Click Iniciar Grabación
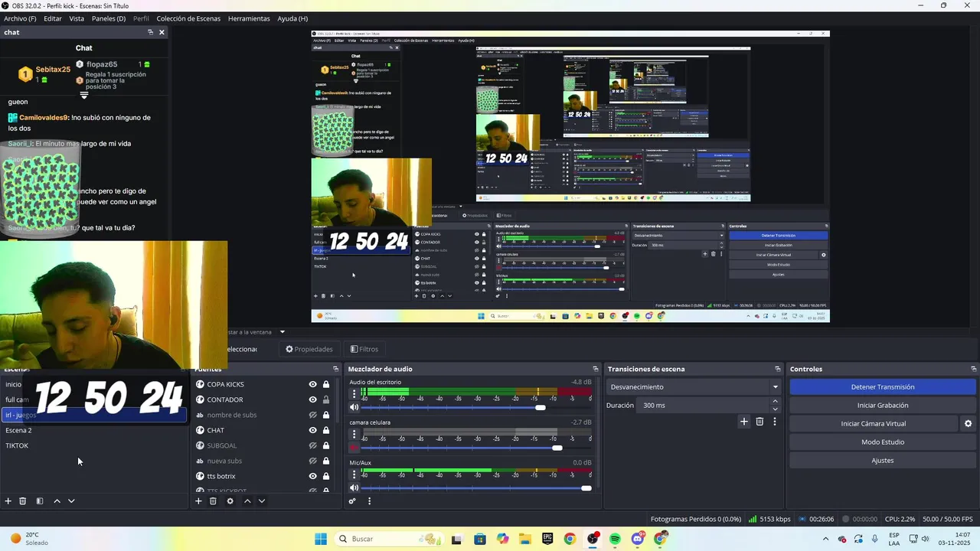Viewport: 980px width, 551px height. [x=883, y=406]
